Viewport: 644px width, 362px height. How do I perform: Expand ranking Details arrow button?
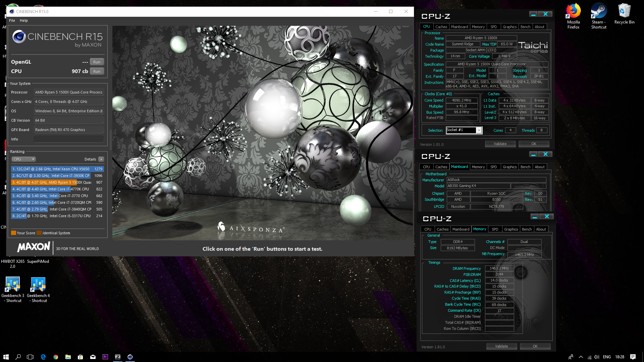(101, 159)
